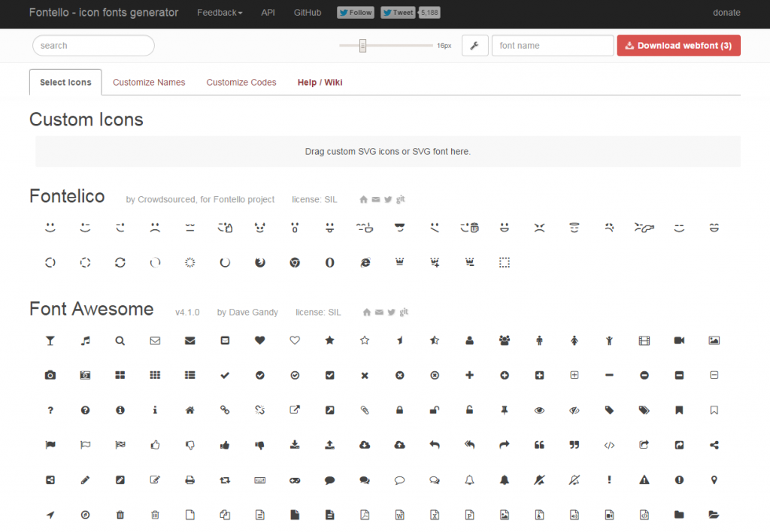770x532 pixels.
Task: Open the API page
Action: (268, 13)
